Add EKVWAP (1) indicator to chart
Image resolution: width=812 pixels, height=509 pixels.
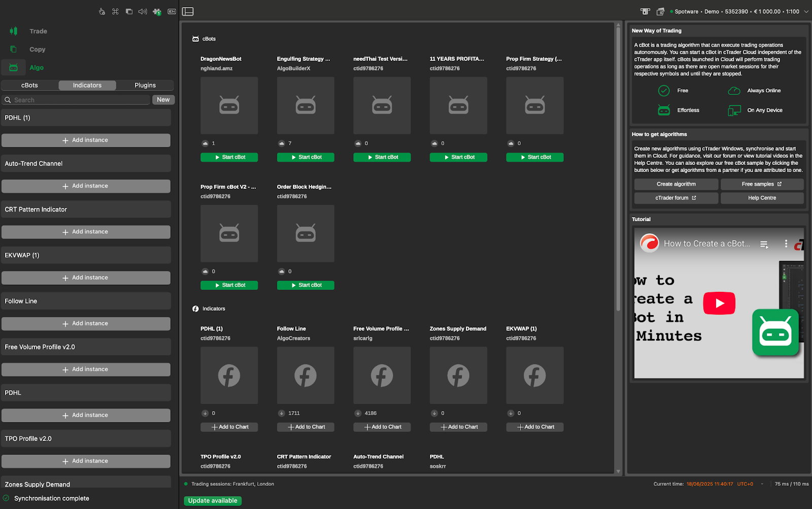535,427
